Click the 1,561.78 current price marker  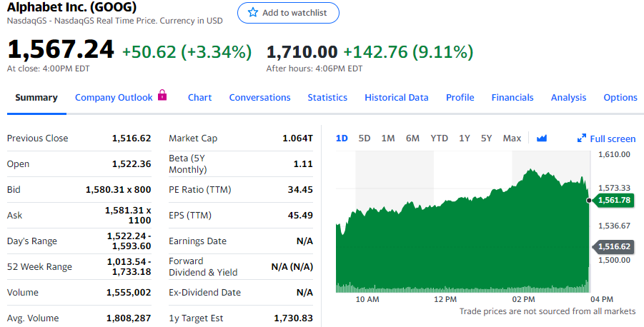click(613, 200)
